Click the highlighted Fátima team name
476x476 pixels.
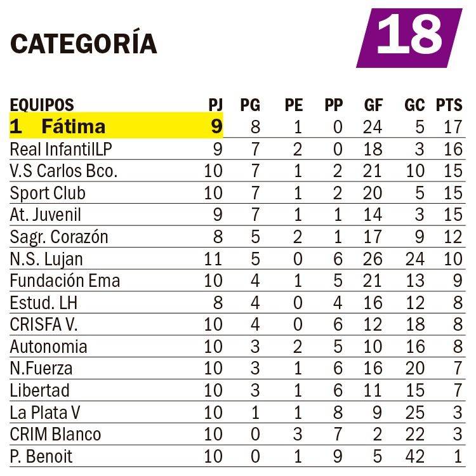tap(73, 126)
